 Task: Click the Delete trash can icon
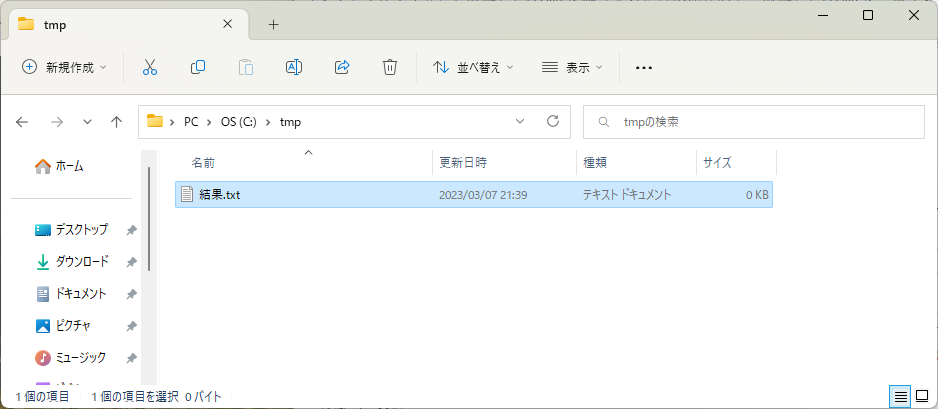[390, 67]
